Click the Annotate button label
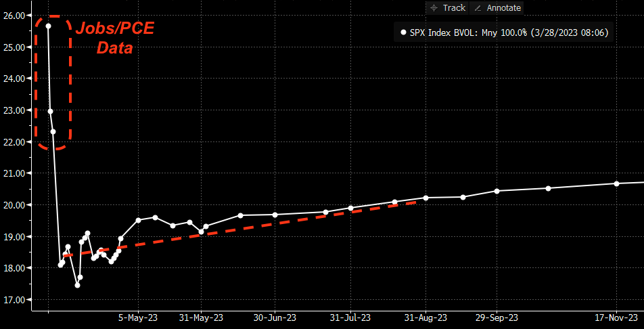The height and width of the screenshot is (329, 644). click(504, 8)
